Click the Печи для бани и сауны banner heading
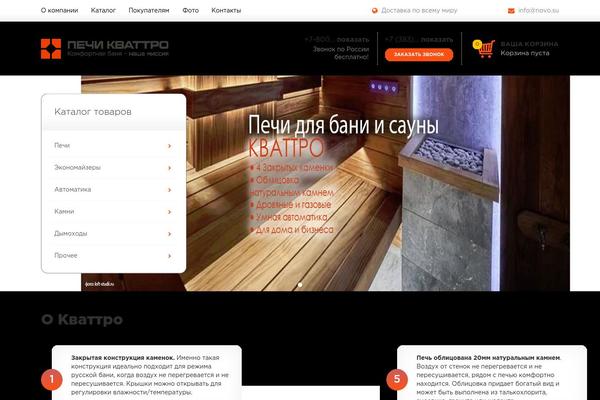The image size is (600, 400). pos(343,126)
